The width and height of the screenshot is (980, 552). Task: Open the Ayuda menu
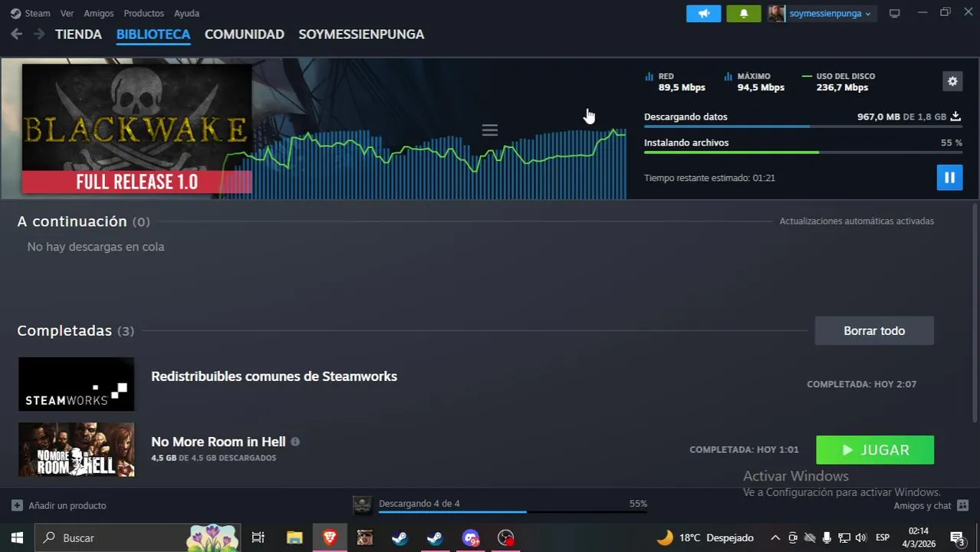click(186, 13)
